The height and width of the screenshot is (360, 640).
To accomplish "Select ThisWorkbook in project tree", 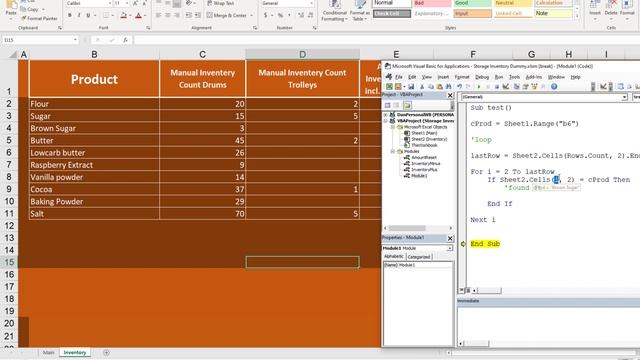I will click(421, 145).
